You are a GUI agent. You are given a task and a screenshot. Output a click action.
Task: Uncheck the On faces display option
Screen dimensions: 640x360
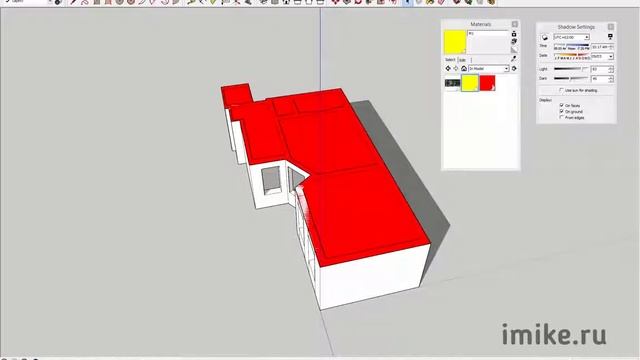point(562,105)
